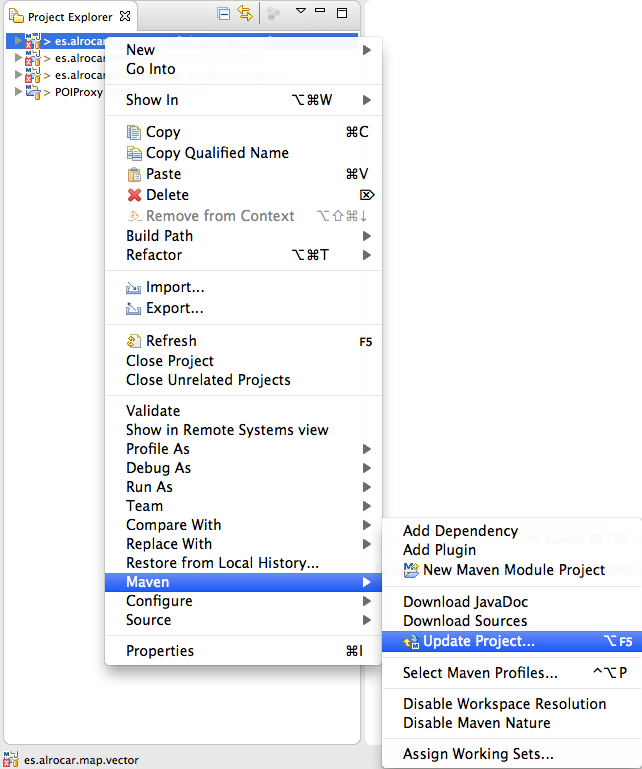Click the Paste clipboard icon
The width and height of the screenshot is (642, 769).
(x=134, y=174)
